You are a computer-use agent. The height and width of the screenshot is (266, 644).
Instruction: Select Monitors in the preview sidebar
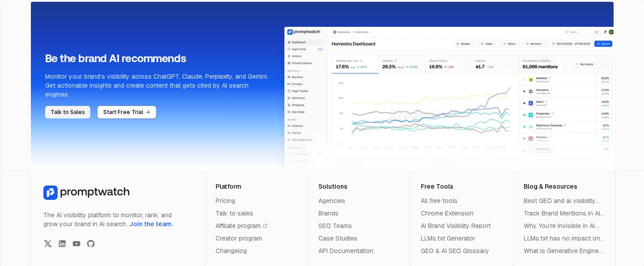click(306, 77)
